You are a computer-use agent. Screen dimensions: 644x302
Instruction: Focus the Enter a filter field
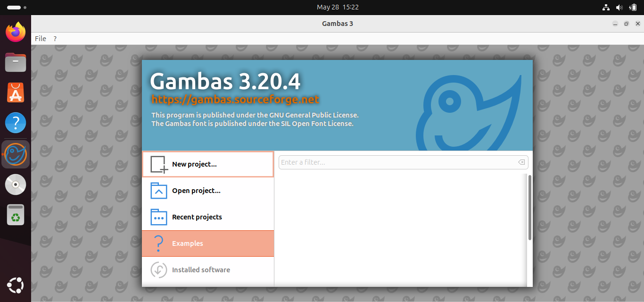pos(404,162)
